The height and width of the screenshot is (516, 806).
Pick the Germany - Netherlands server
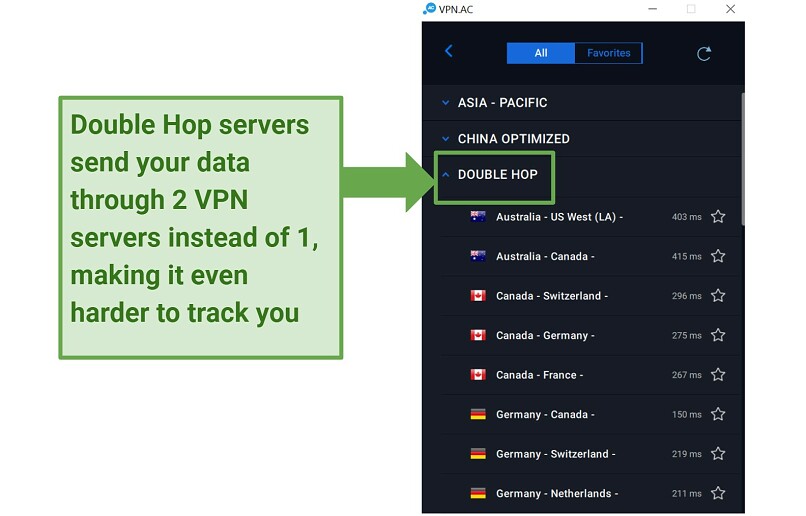click(x=590, y=493)
